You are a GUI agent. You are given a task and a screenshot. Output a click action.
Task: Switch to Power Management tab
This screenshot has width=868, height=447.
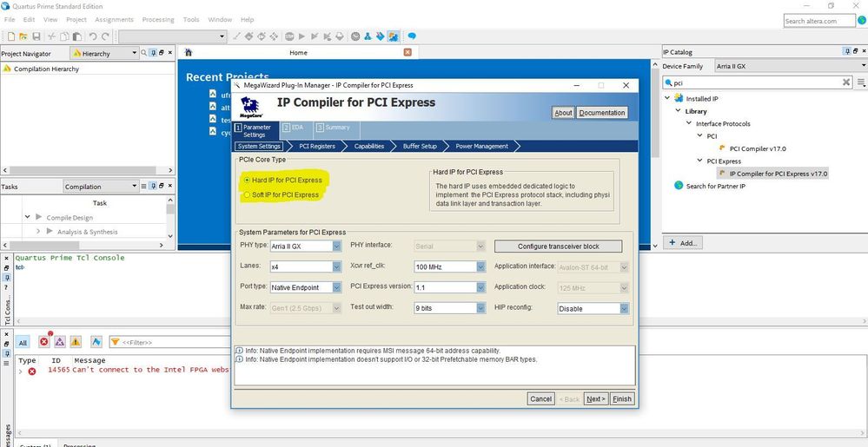(x=481, y=146)
